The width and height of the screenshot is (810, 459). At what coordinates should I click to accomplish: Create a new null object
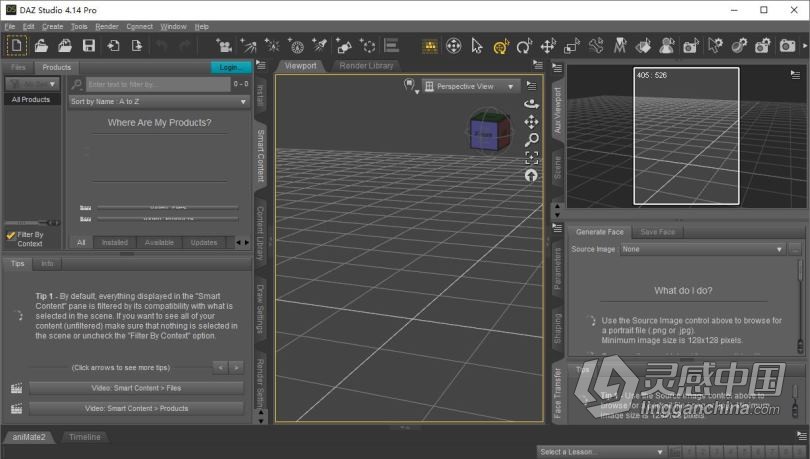coord(368,46)
